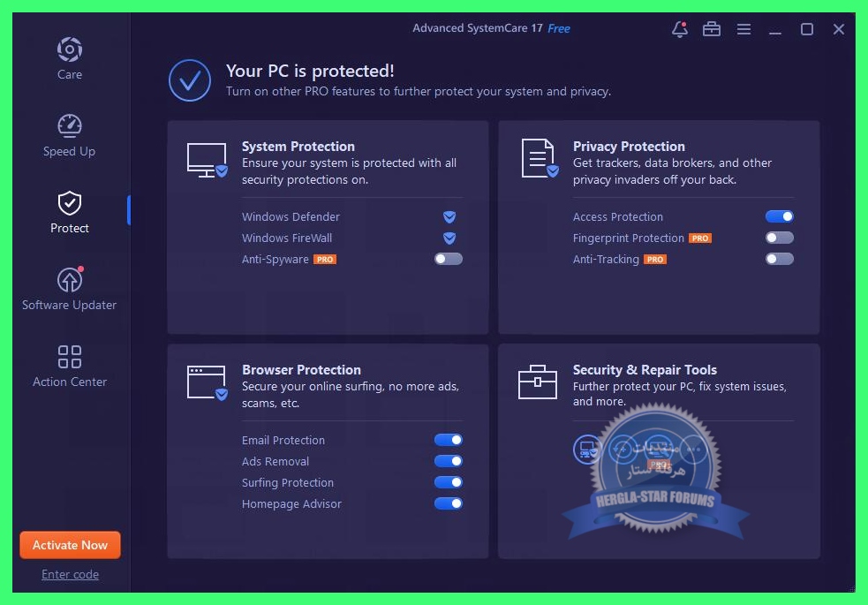Click the Security & Repair Tools toolbox icon
Image resolution: width=868 pixels, height=605 pixels.
click(538, 382)
